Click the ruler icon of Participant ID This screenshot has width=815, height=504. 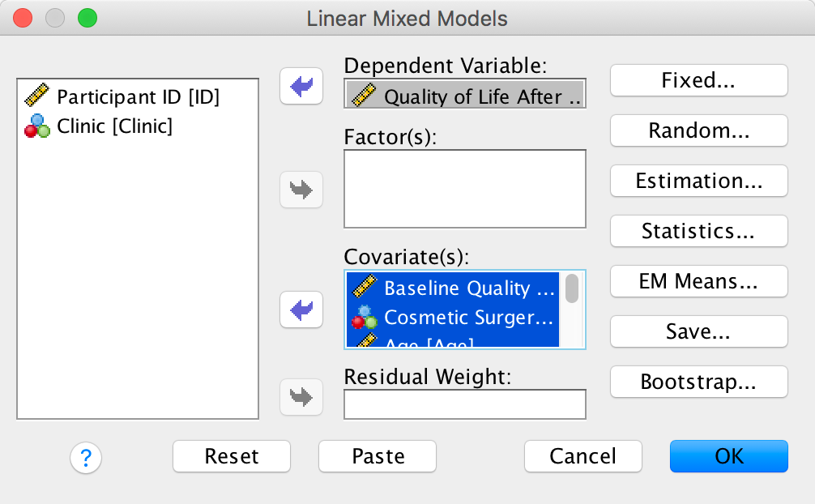click(x=37, y=97)
